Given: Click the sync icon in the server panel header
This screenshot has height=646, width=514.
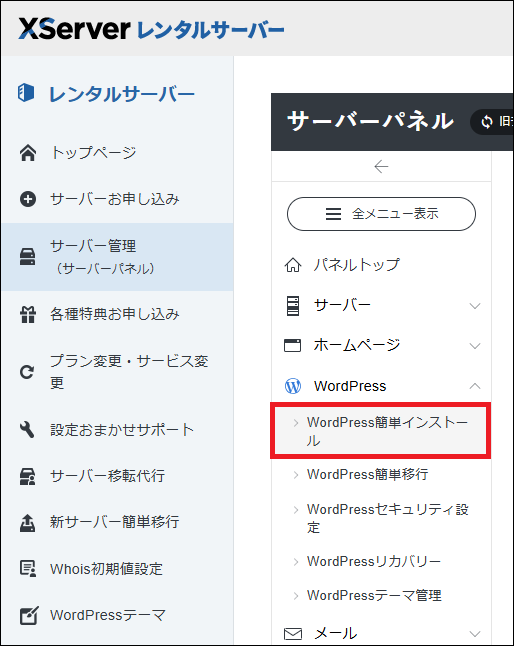Looking at the screenshot, I should point(487,122).
